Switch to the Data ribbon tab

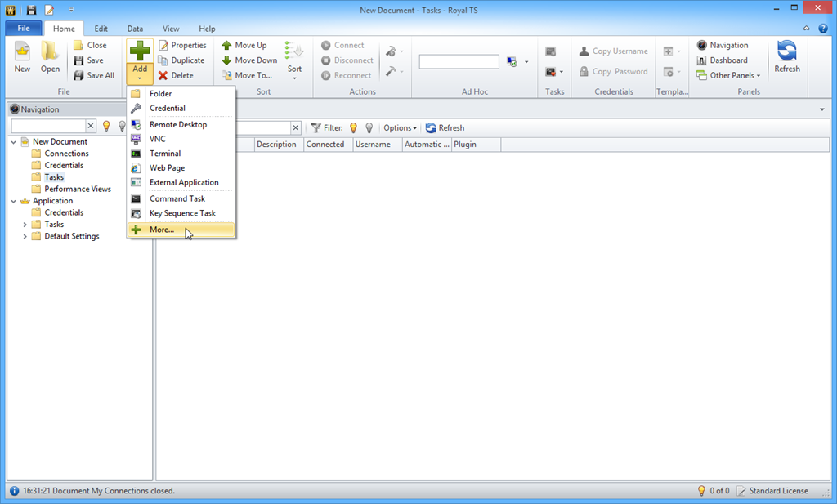click(135, 29)
